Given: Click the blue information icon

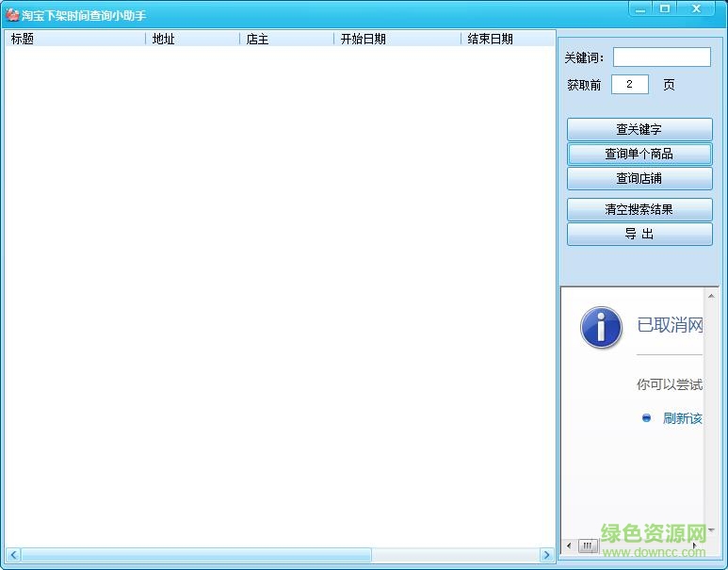Looking at the screenshot, I should tap(601, 328).
